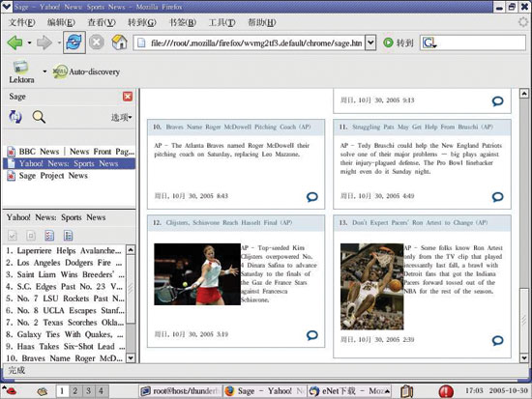The image size is (532, 399).
Task: Open item 1 Laperriere Helps Avalanche
Action: pos(65,251)
